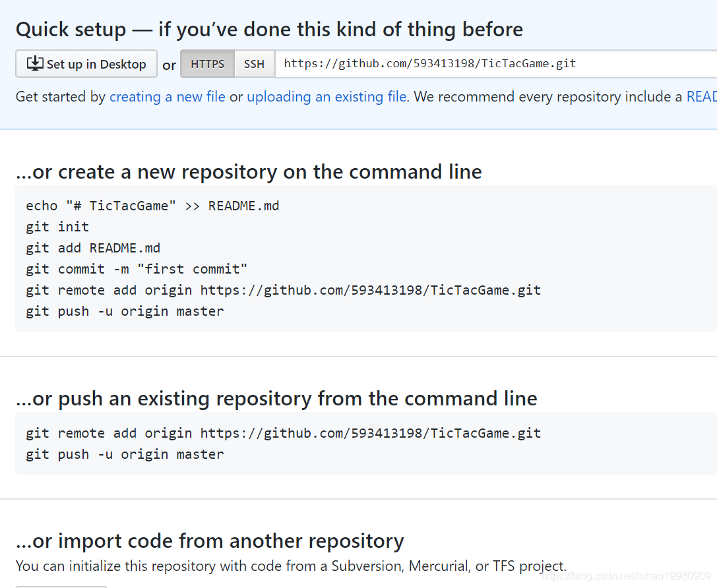The image size is (717, 588).
Task: Click the desktop download icon in Set up button
Action: point(35,63)
